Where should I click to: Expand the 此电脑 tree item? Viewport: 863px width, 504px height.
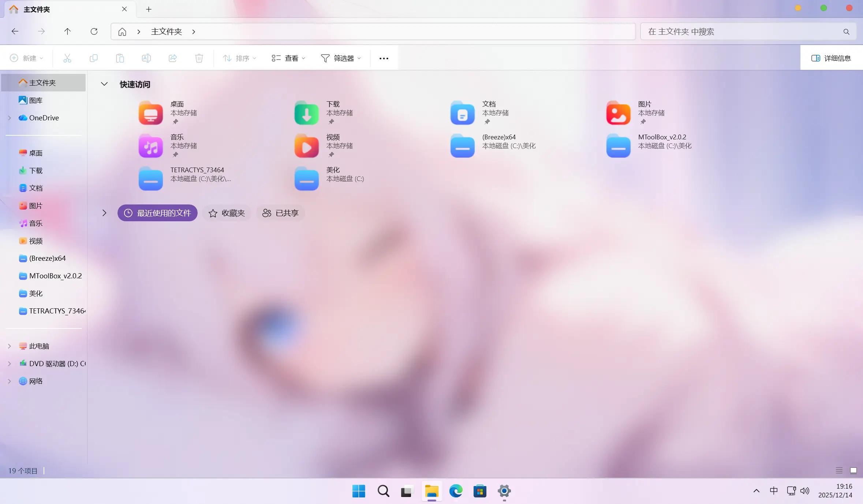(9, 346)
